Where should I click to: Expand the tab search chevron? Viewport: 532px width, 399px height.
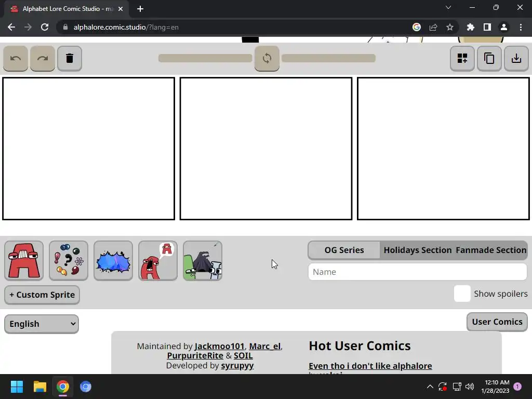448,7
